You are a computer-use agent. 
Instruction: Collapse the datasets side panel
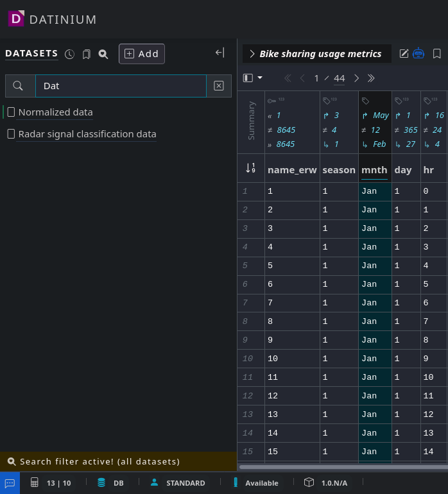220,53
